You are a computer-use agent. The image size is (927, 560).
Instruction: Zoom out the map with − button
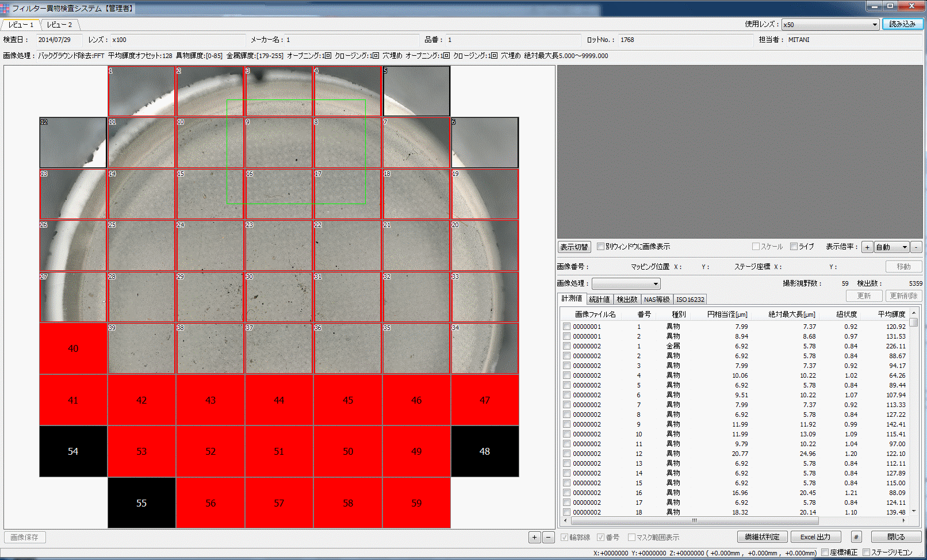[548, 538]
